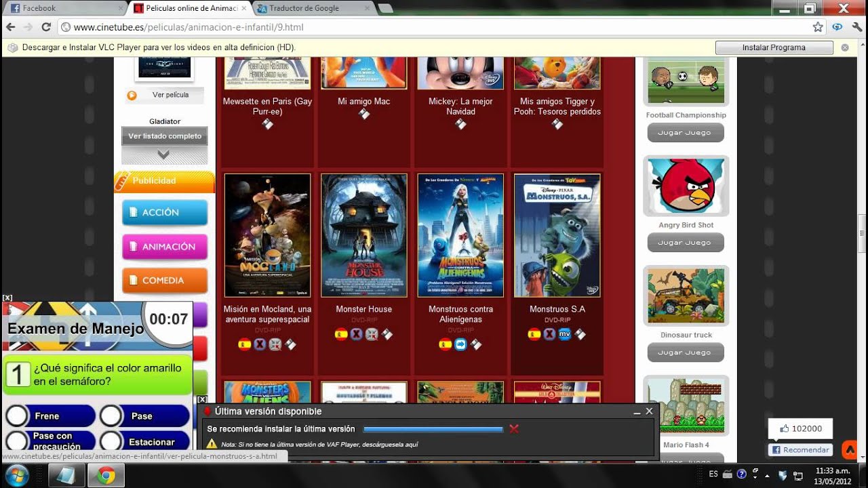Open the ACCIÓN category
Viewport: 868px width, 488px height.
(x=165, y=212)
